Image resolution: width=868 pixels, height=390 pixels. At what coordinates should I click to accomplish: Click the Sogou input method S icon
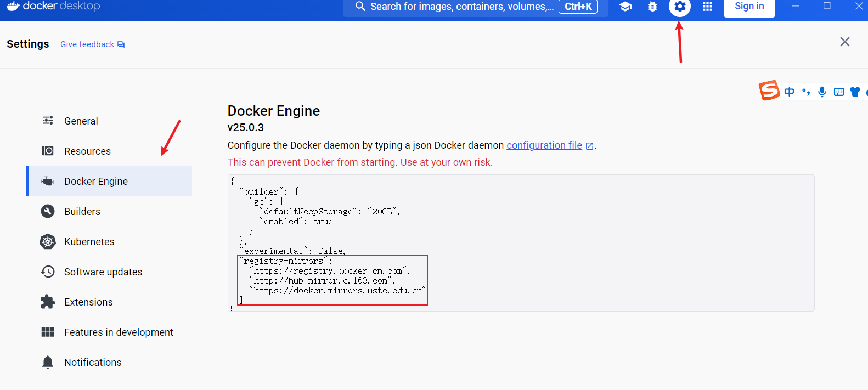[769, 91]
